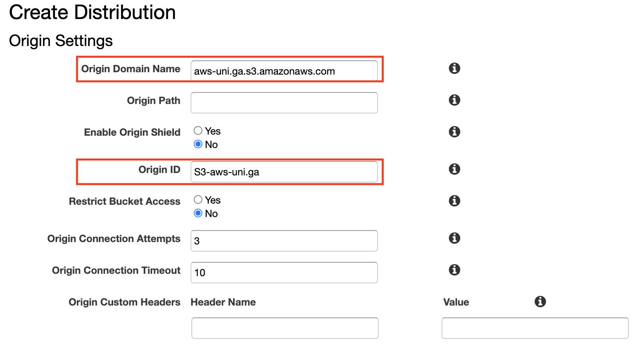Show help for Origin Connection Timeout

454,270
